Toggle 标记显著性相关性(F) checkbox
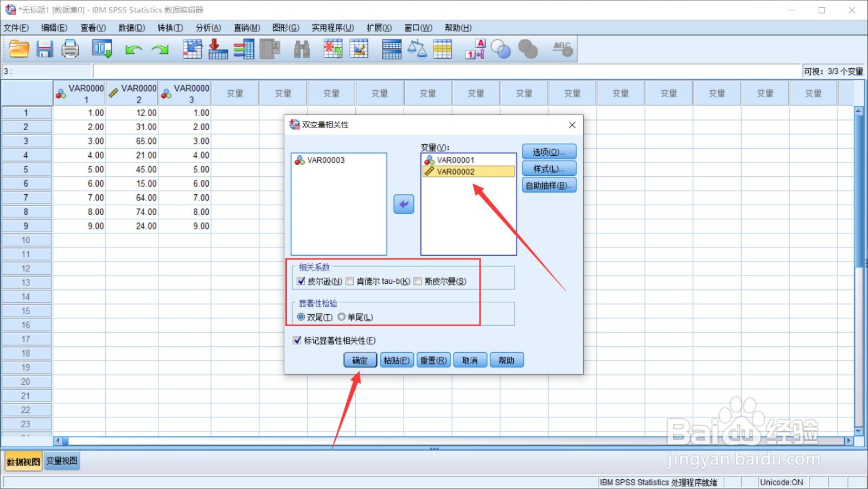The height and width of the screenshot is (489, 868). 297,340
